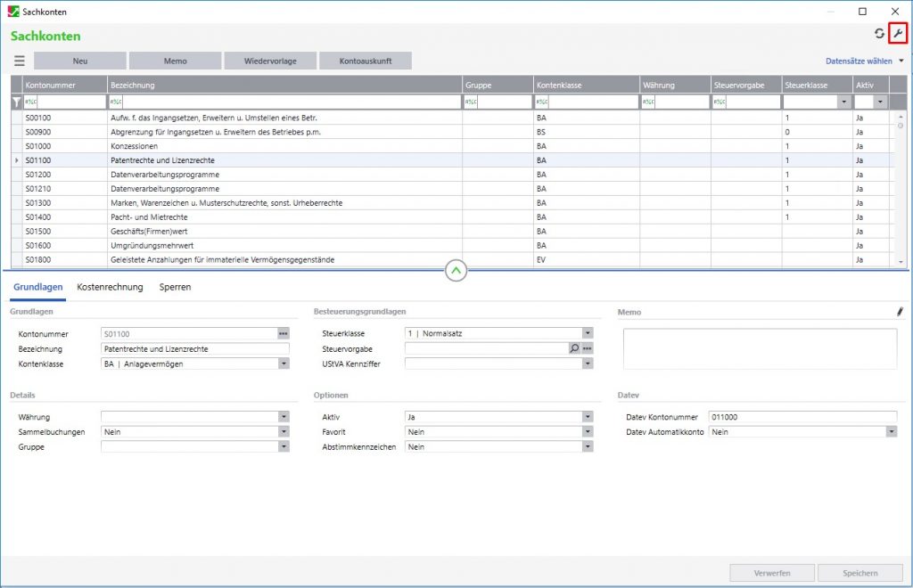Expand the Kontenklasse combo box

284,363
